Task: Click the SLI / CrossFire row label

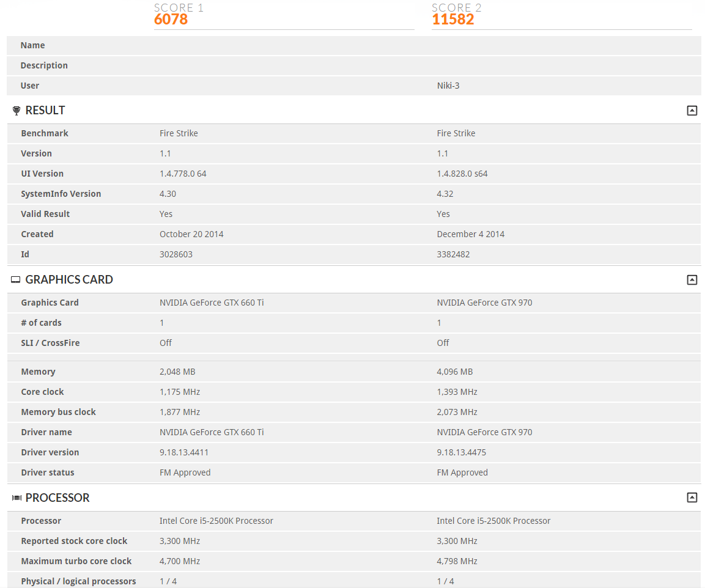Action: click(50, 343)
